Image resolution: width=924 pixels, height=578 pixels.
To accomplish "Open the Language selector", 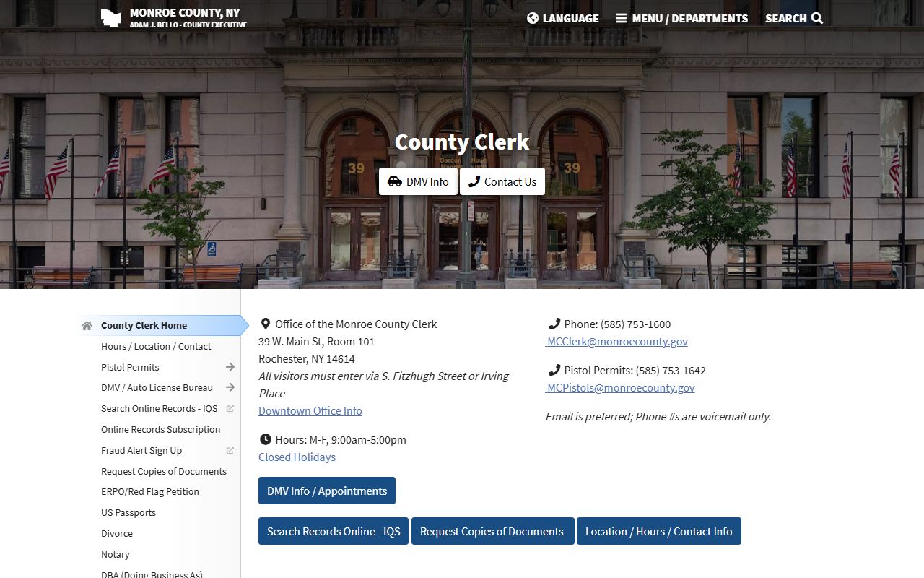I will click(563, 18).
